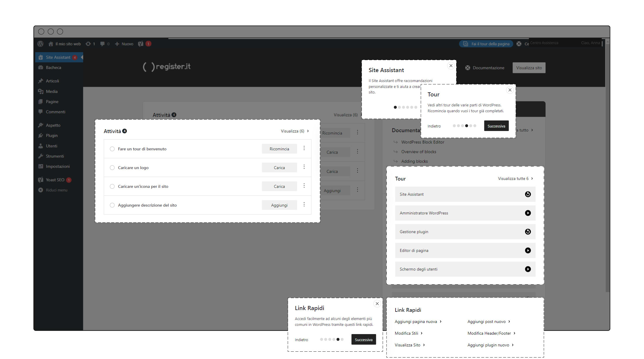Mark Caricare un logo task complete
This screenshot has width=644, height=359.
coord(112,168)
